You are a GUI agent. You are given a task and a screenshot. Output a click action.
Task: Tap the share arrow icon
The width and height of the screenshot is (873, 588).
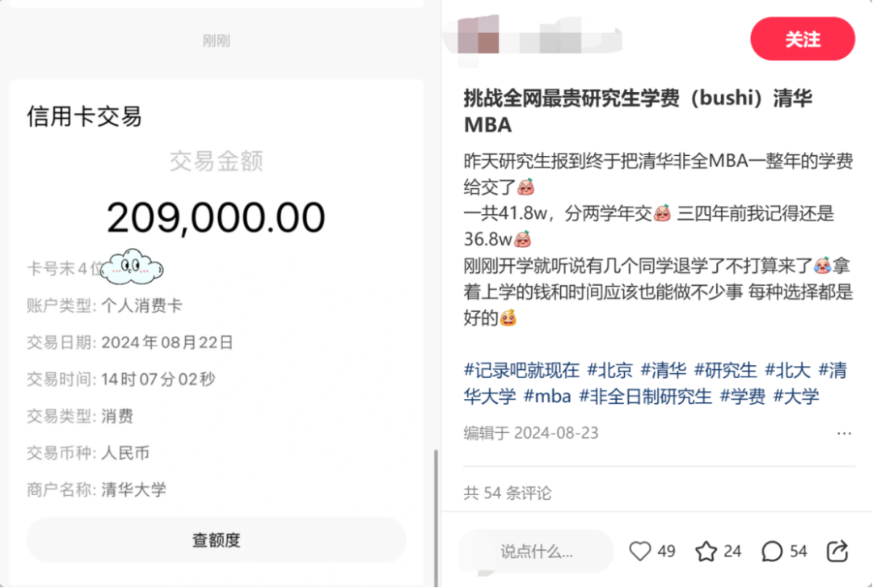click(837, 552)
